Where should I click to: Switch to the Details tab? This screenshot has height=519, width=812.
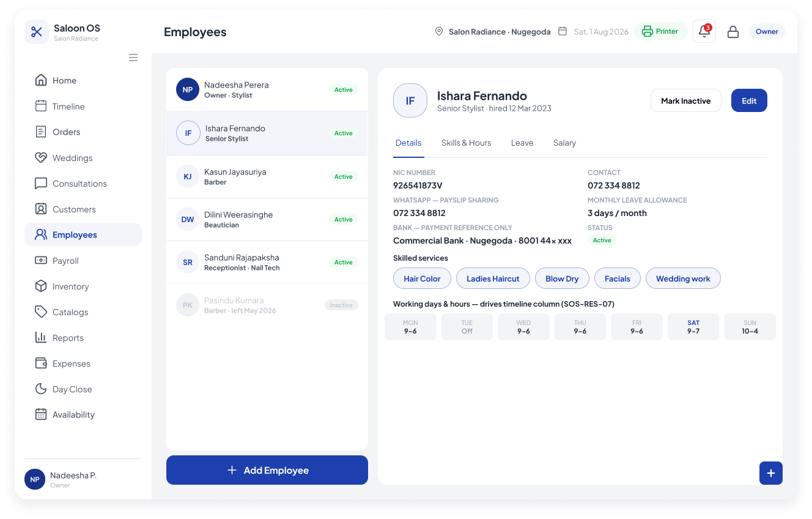pyautogui.click(x=408, y=143)
